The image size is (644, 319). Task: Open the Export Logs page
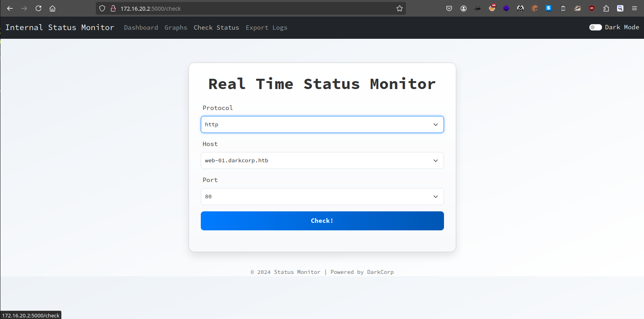point(266,28)
